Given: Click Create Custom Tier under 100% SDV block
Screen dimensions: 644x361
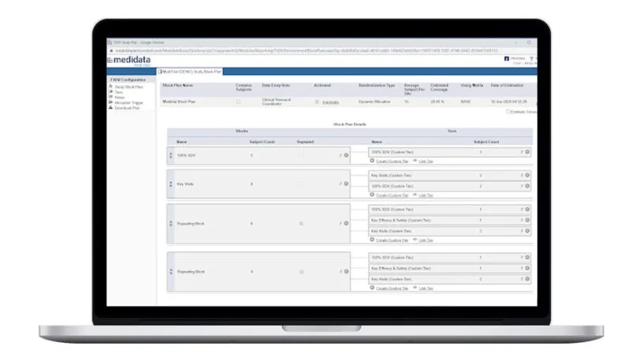Looking at the screenshot, I should (391, 162).
